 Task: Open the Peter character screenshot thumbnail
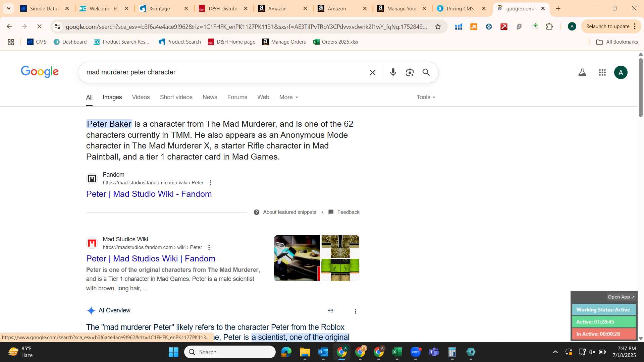coord(297,258)
